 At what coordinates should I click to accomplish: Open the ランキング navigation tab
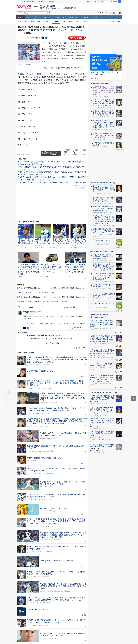coord(86,17)
